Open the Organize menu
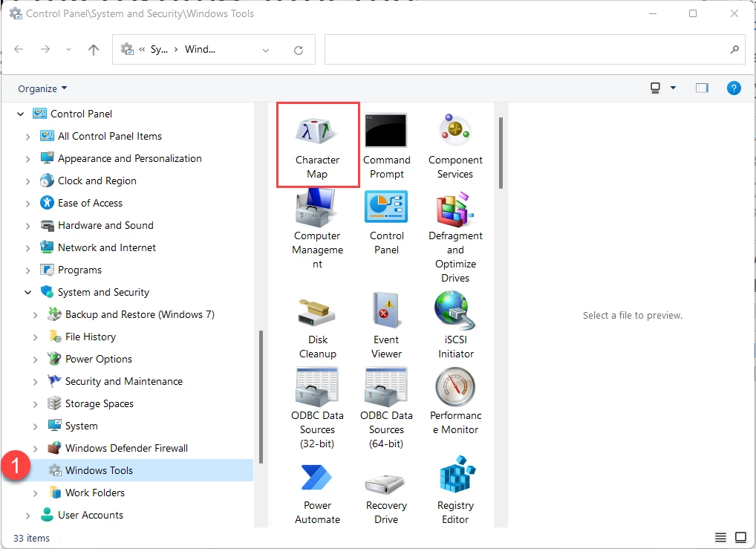The image size is (756, 549). 42,88
